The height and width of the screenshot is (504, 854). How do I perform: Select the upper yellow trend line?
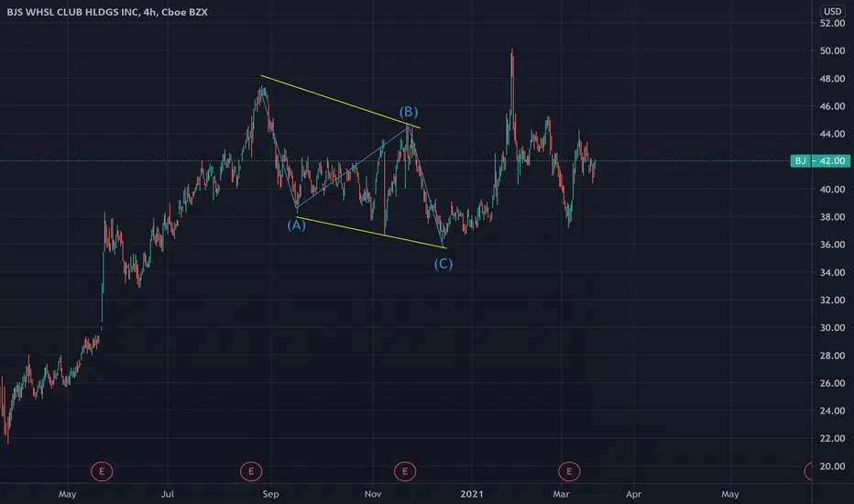pos(340,102)
